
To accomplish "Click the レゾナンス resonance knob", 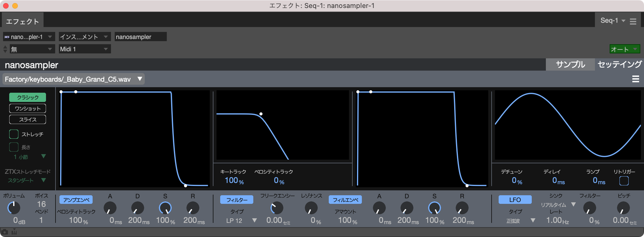I will 311,208.
